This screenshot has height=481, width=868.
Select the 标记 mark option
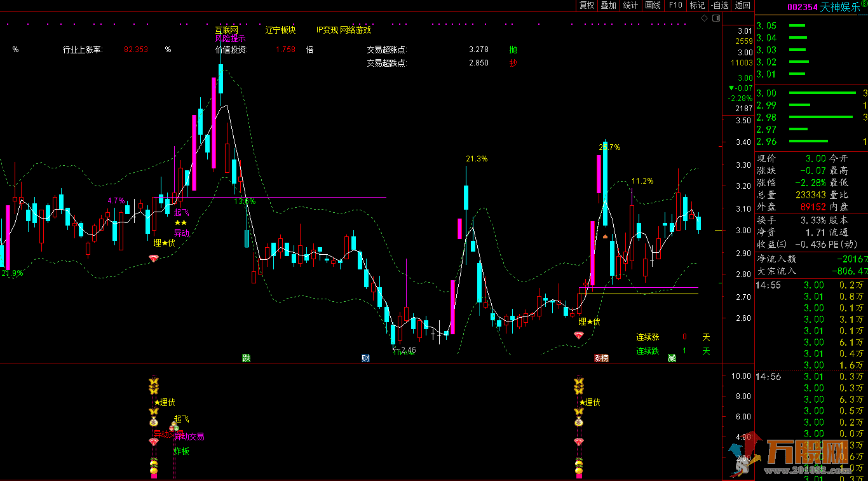pos(698,5)
